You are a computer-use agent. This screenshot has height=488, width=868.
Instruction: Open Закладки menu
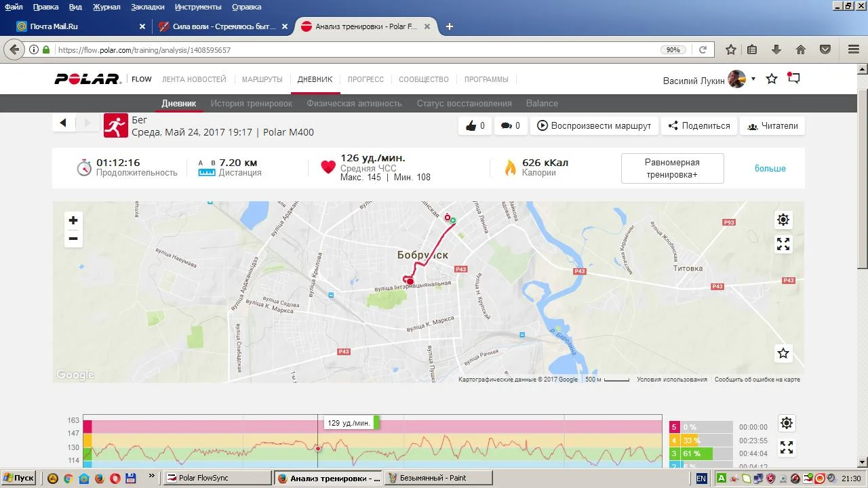147,7
